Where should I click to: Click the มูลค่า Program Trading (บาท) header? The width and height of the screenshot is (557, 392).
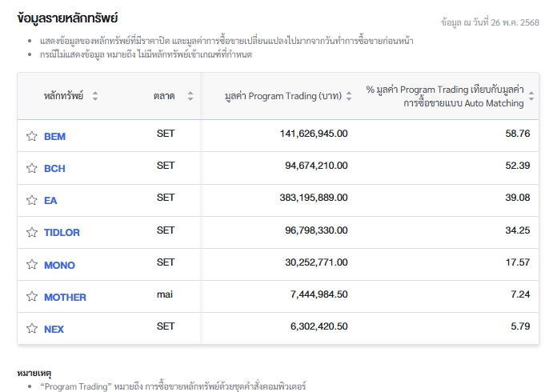[x=283, y=96]
